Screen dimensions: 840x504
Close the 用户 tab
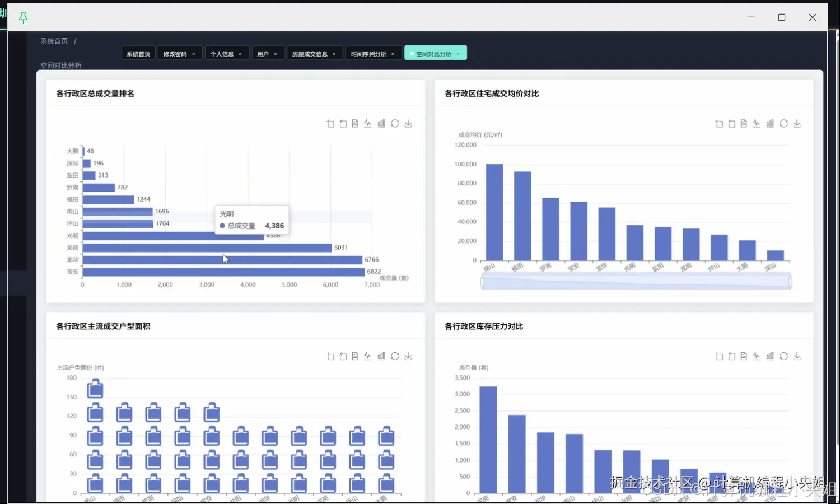pyautogui.click(x=276, y=54)
